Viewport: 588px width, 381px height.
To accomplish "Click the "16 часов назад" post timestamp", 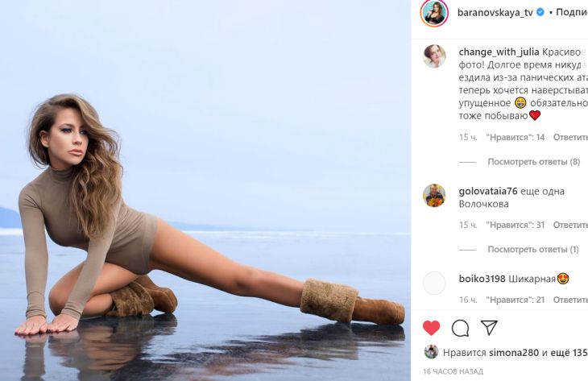I will tap(453, 371).
